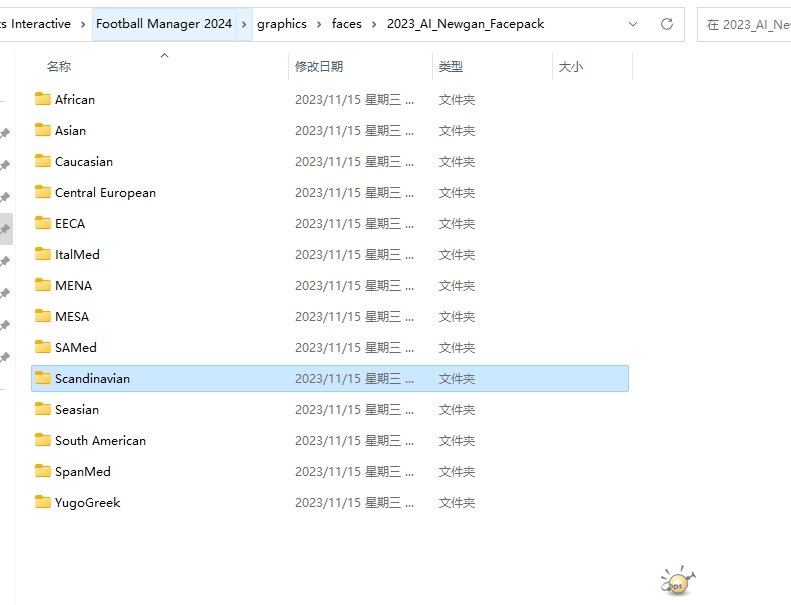The width and height of the screenshot is (791, 605).
Task: Select the South American folder name
Action: pyautogui.click(x=100, y=441)
